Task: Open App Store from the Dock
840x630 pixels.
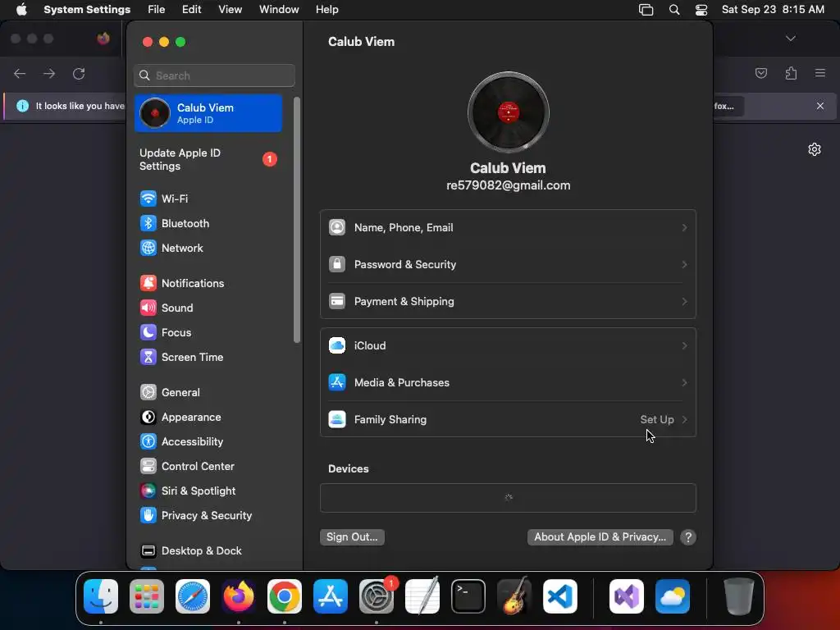Action: click(331, 596)
